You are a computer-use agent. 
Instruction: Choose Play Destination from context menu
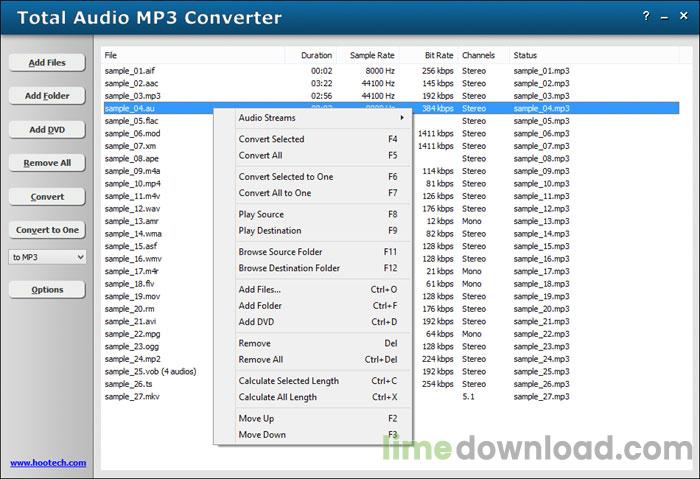(321, 230)
